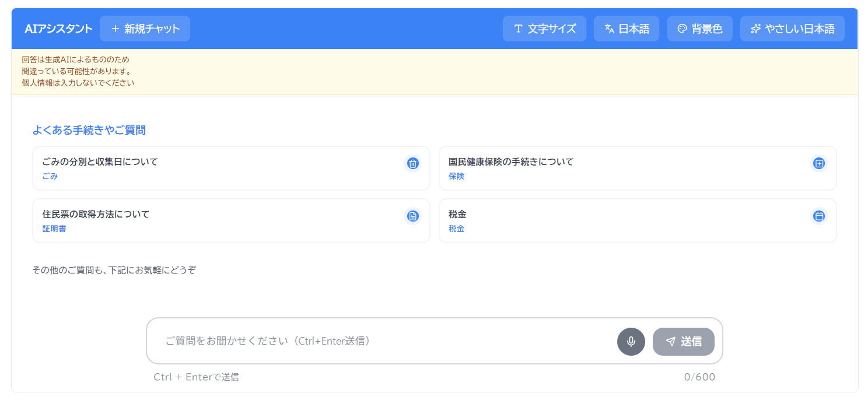868x400 pixels.
Task: Click the その他のご質問も、下記にお気軽にどうぞ text
Action: pos(114,270)
